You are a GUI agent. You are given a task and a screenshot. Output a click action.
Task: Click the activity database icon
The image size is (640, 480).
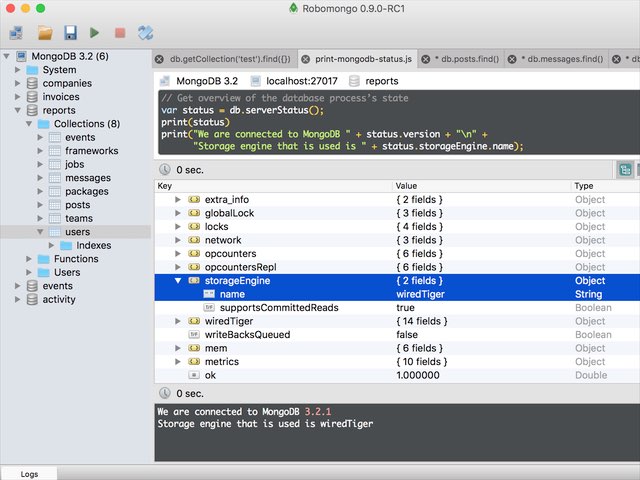tap(32, 299)
